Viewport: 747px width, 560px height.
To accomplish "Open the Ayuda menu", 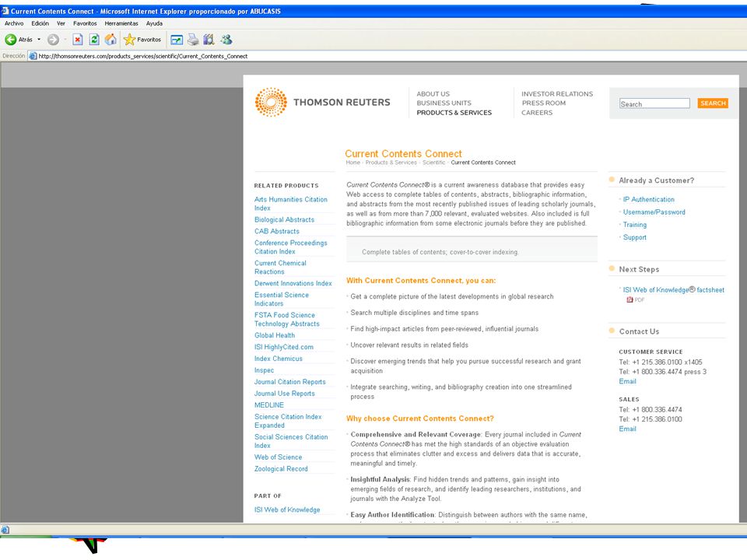I will point(154,23).
